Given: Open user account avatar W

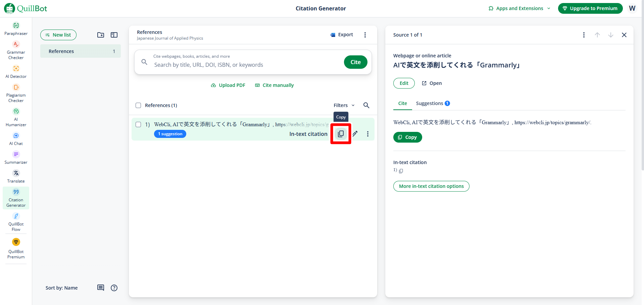Looking at the screenshot, I should (x=632, y=8).
